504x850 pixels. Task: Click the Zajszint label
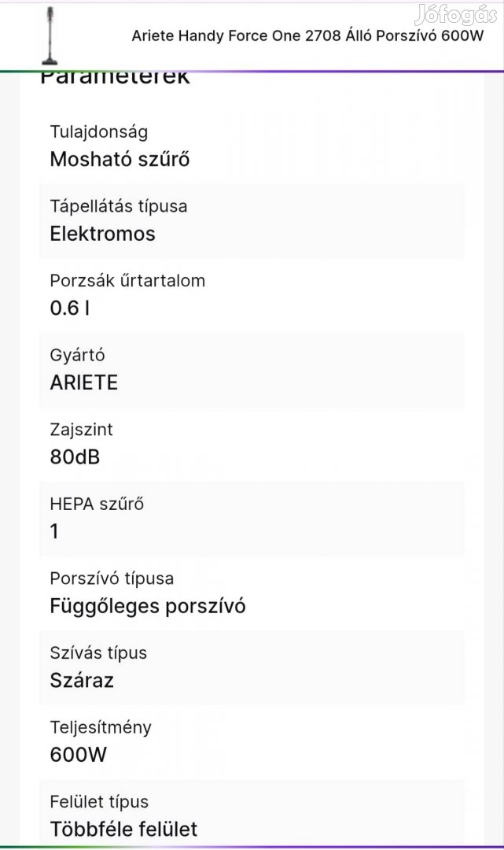coord(81,430)
